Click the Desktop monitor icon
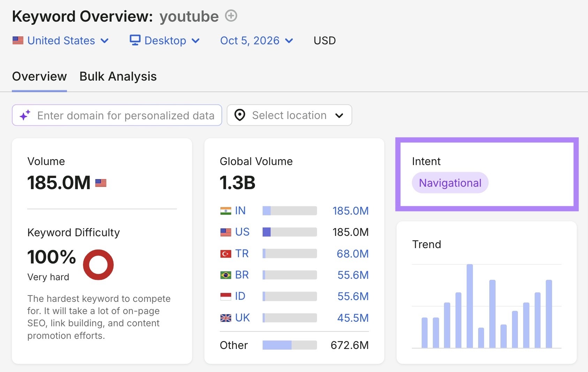The height and width of the screenshot is (372, 588). 135,40
